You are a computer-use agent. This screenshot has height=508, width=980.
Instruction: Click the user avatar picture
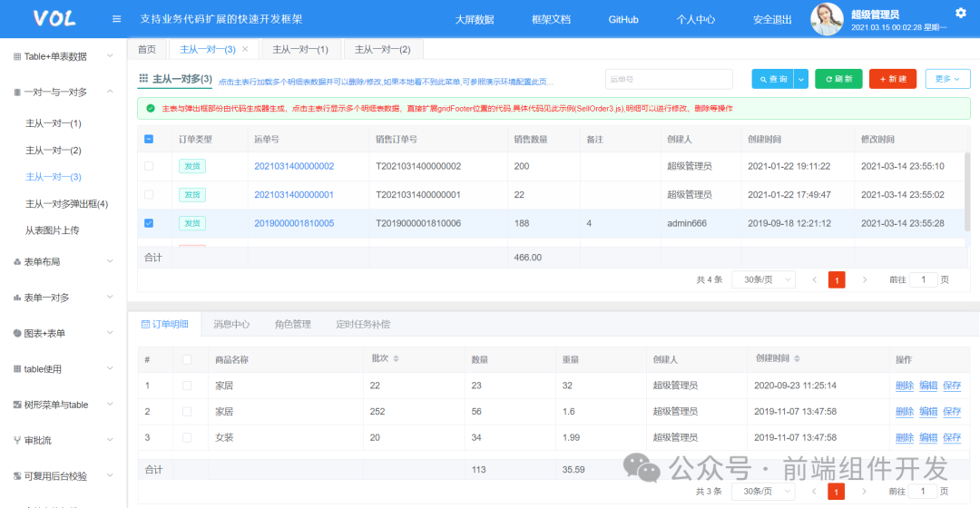click(827, 19)
